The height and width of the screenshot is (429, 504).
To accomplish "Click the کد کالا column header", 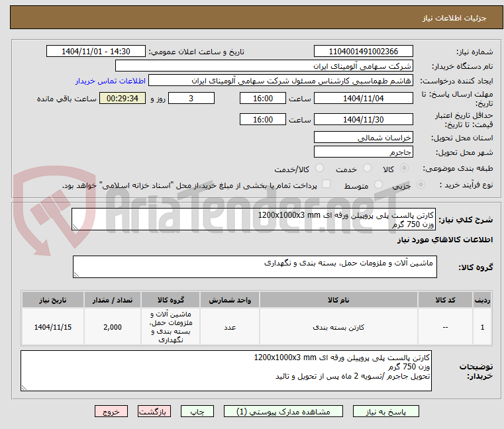I will tap(445, 300).
